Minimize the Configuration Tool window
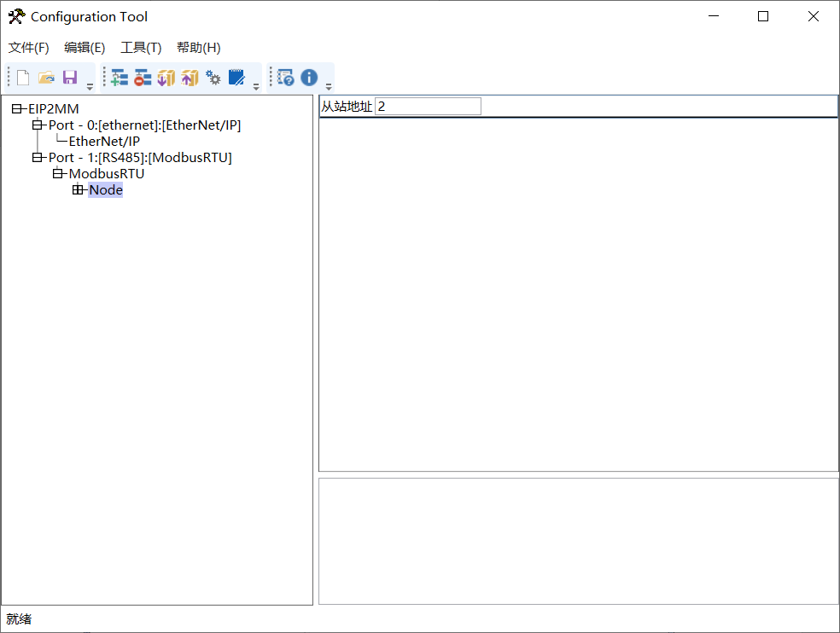Image resolution: width=840 pixels, height=633 pixels. [x=714, y=16]
